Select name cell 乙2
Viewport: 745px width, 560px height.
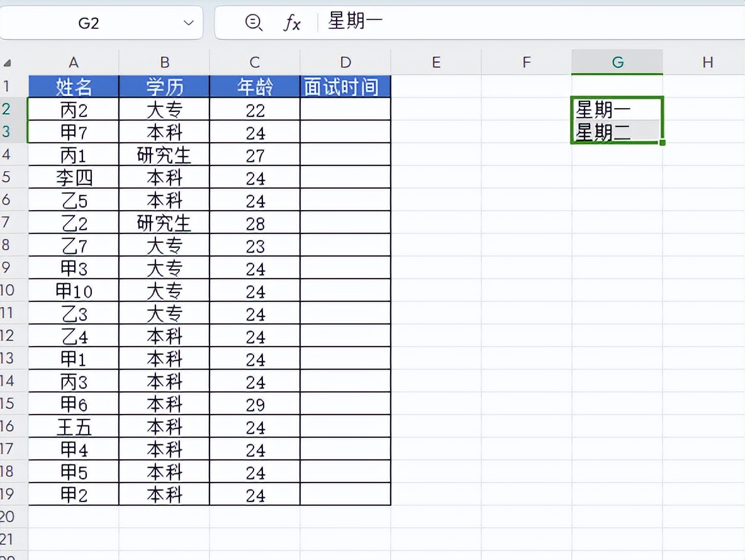(x=73, y=222)
